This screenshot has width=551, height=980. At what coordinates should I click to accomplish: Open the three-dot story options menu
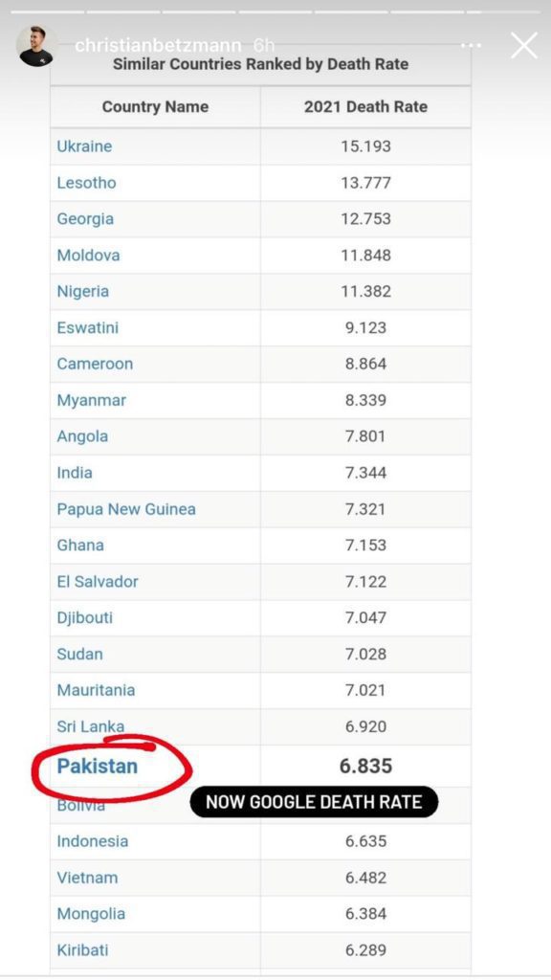click(471, 46)
